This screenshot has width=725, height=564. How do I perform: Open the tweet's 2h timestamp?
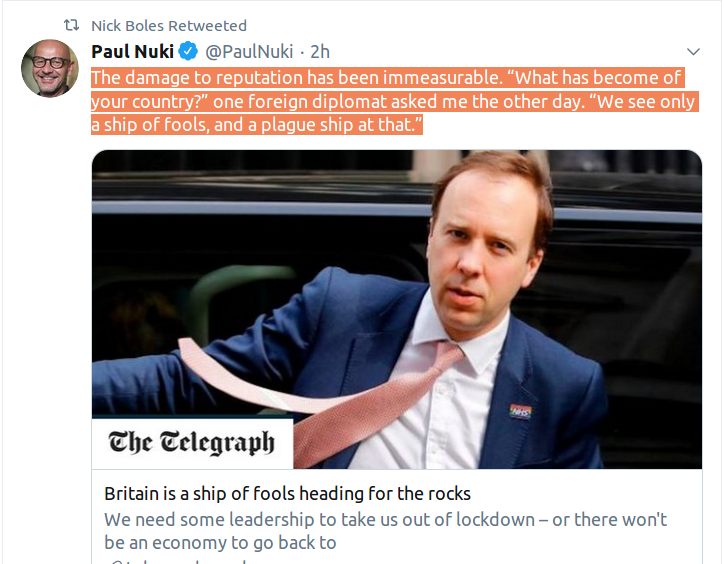320,51
